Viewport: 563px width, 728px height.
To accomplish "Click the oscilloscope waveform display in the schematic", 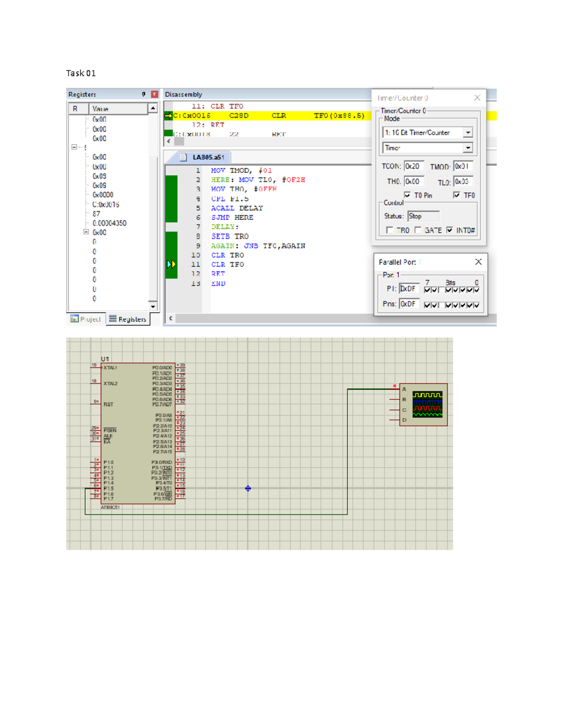I will (427, 404).
